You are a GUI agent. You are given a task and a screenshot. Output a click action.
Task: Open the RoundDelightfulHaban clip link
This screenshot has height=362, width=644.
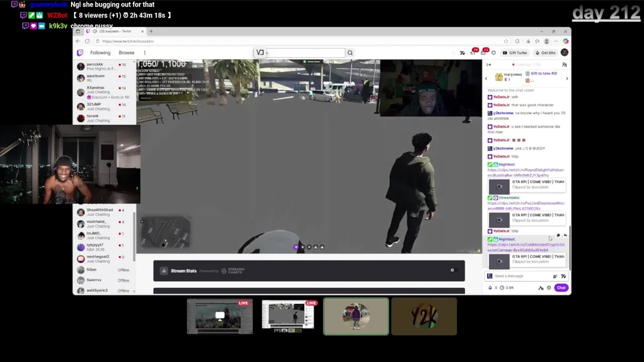[525, 172]
